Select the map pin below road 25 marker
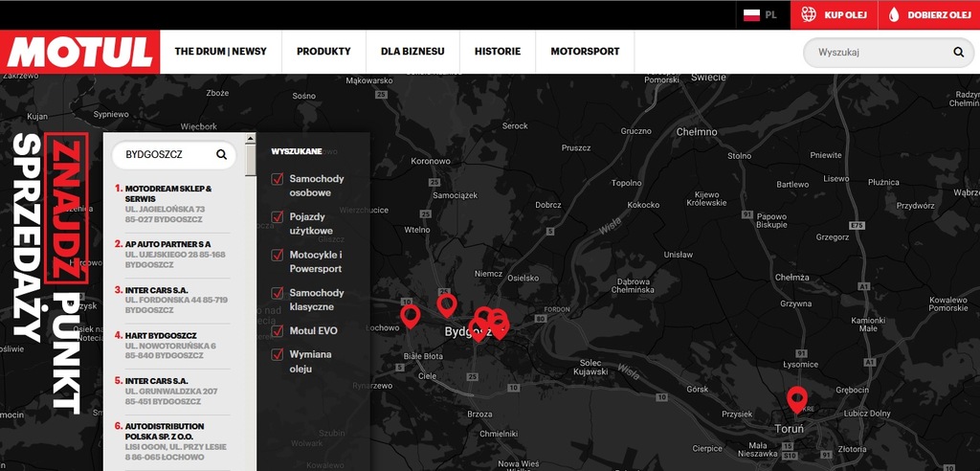Screen dimensions: 980x471 [446, 305]
